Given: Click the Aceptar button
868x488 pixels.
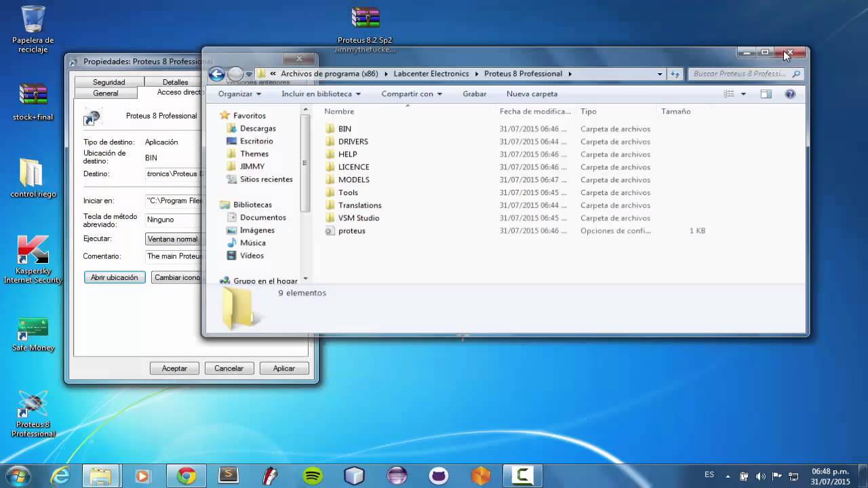Looking at the screenshot, I should click(x=174, y=368).
